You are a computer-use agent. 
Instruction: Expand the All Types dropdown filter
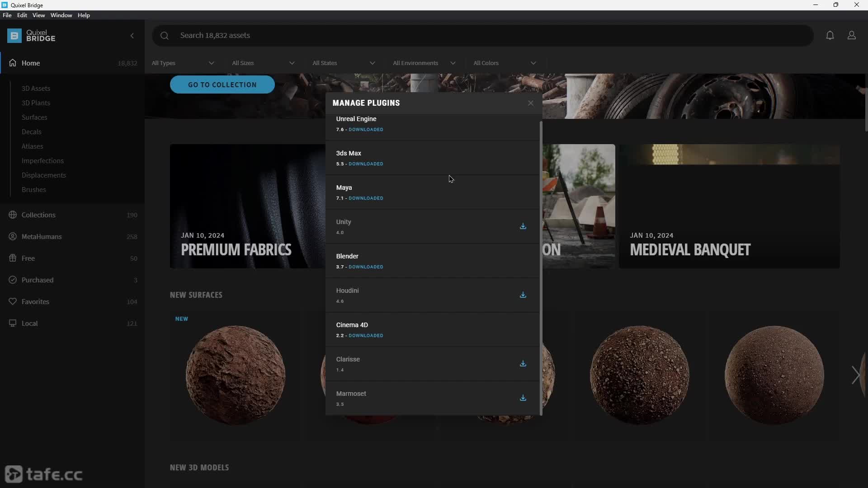point(183,62)
